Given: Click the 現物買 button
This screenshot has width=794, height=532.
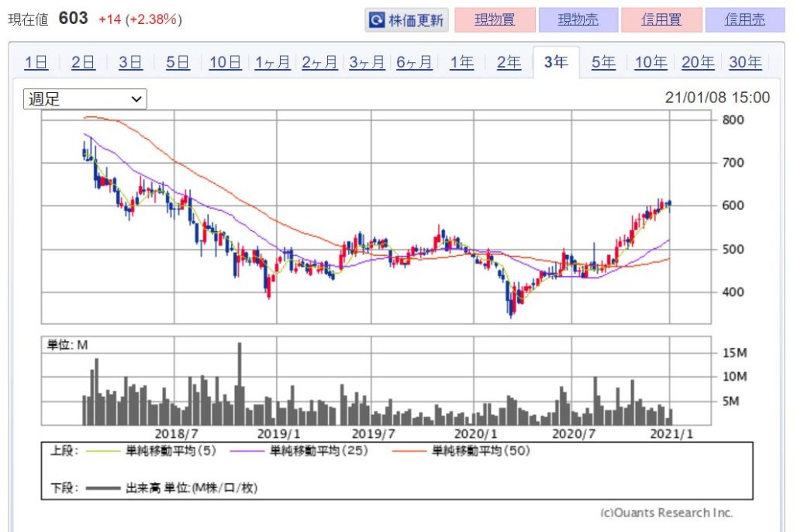Looking at the screenshot, I should 495,19.
